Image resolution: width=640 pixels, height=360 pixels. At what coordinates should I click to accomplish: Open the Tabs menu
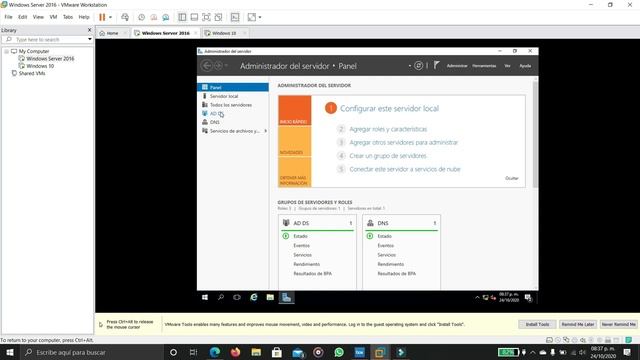coord(68,17)
